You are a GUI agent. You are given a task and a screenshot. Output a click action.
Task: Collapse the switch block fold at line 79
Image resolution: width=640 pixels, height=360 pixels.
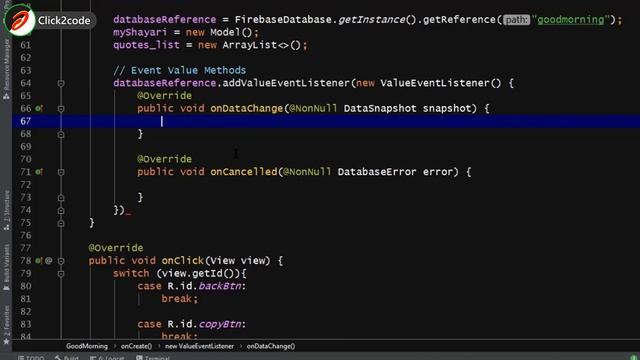pyautogui.click(x=61, y=273)
